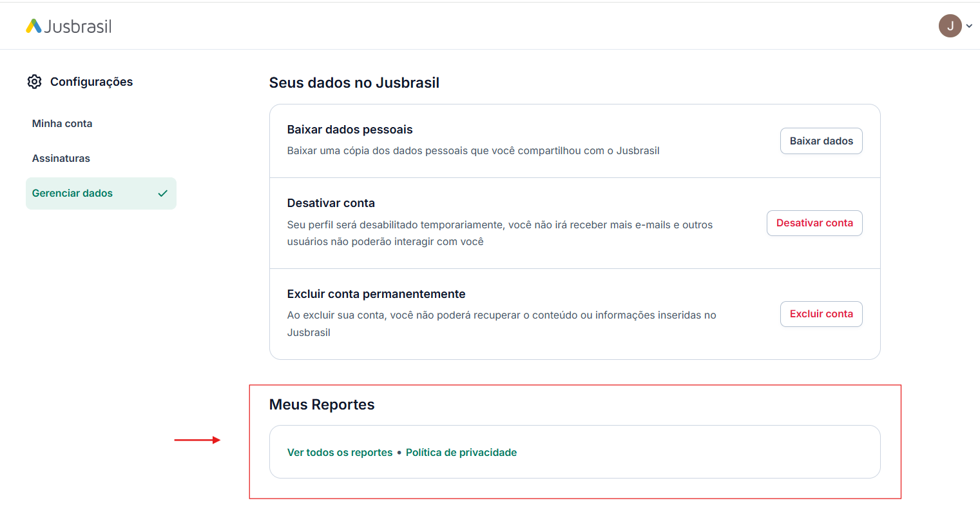The image size is (980, 514).
Task: Click the Excluir conta button
Action: 821,314
